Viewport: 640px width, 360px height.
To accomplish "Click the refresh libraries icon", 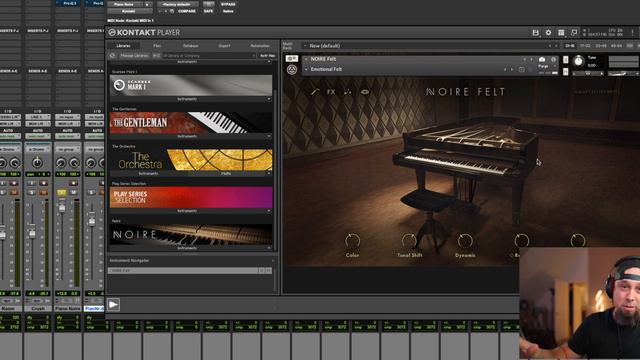I will [x=112, y=56].
